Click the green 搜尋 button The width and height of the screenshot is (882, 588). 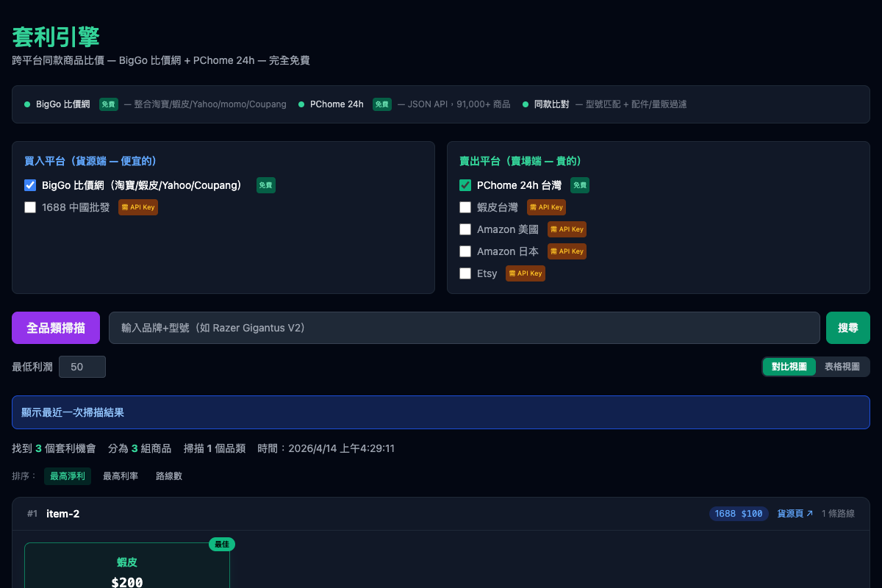coord(848,328)
